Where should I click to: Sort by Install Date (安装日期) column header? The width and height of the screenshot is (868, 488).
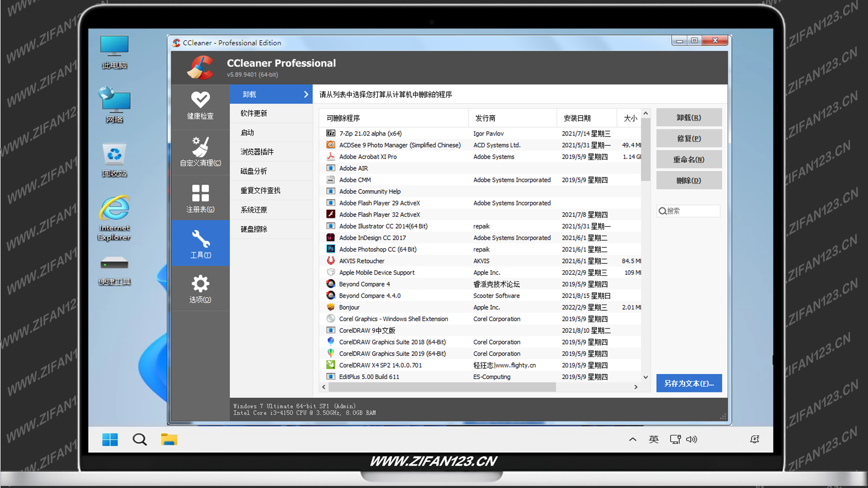pyautogui.click(x=587, y=118)
